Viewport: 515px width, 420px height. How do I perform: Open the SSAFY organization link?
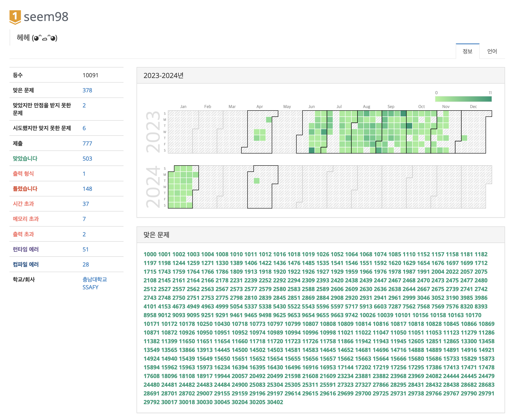tap(90, 287)
